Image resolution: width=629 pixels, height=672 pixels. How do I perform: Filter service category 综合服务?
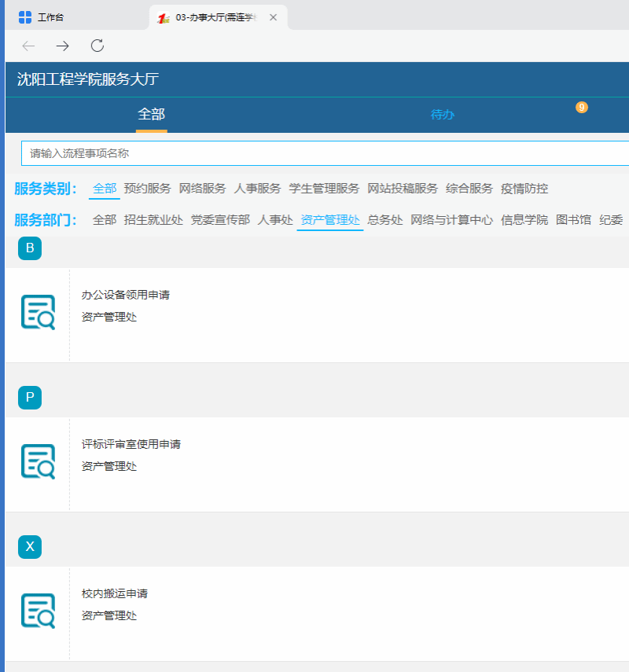[469, 189]
